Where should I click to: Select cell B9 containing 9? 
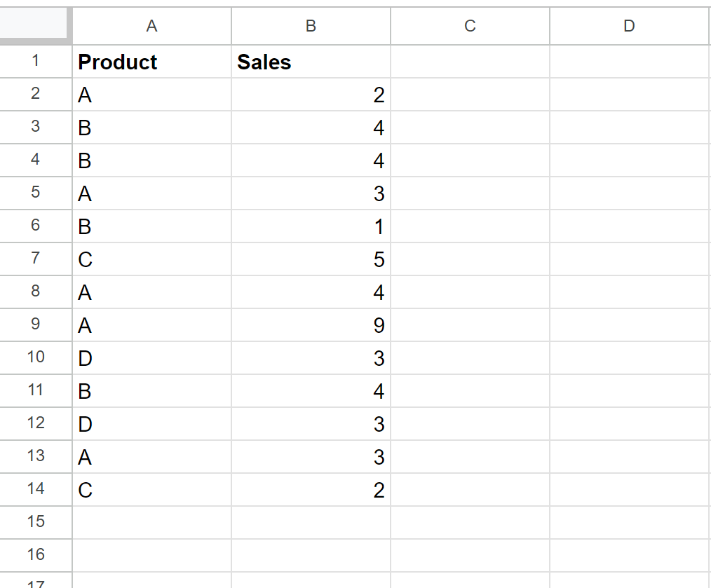311,325
